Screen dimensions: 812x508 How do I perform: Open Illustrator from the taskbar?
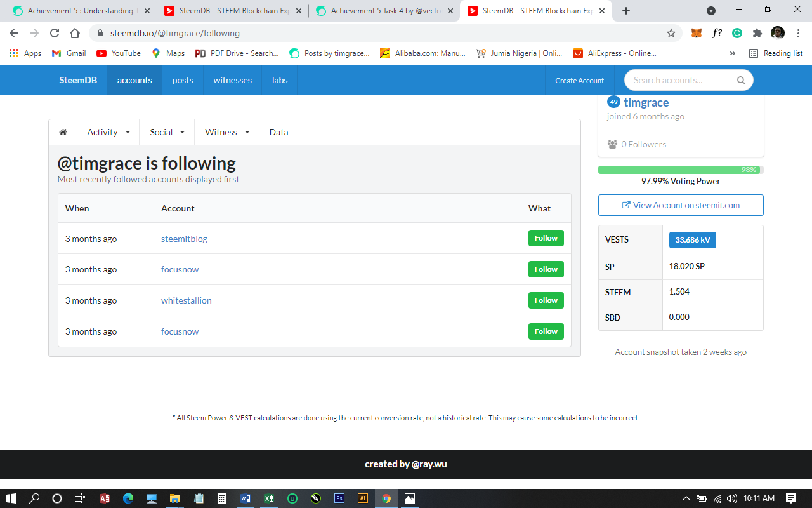click(363, 498)
